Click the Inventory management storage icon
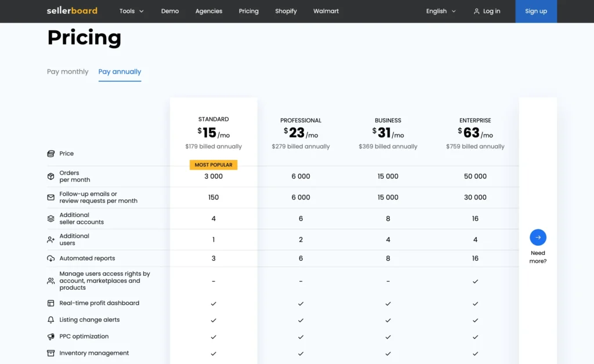 (x=51, y=353)
